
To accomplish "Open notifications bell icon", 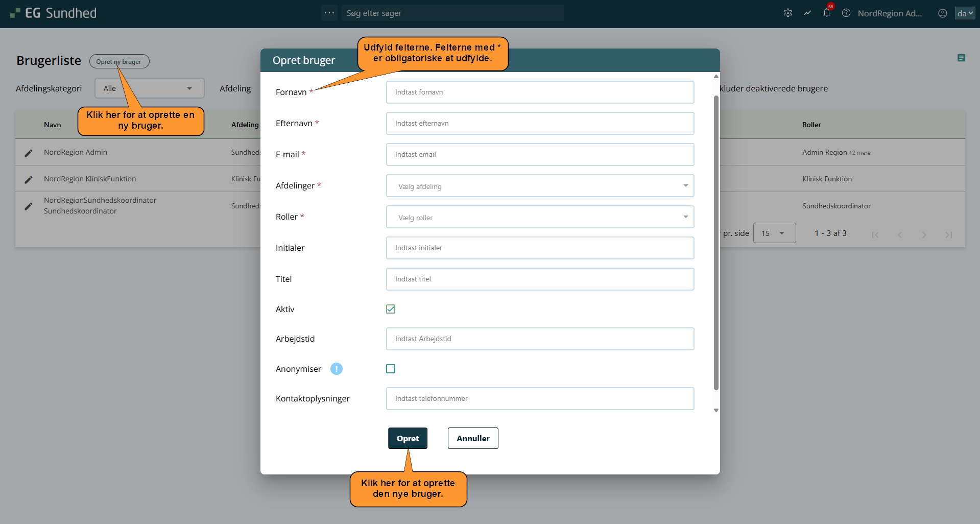I will [826, 13].
